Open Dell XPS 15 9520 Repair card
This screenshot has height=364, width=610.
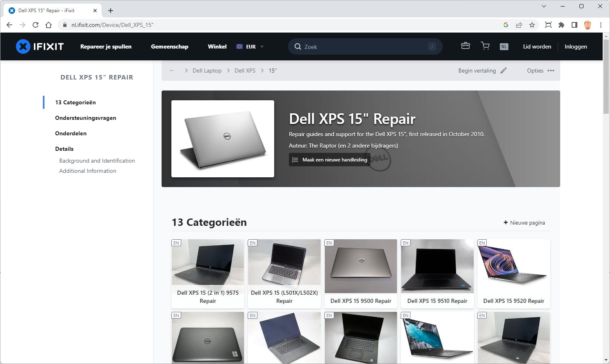click(514, 274)
